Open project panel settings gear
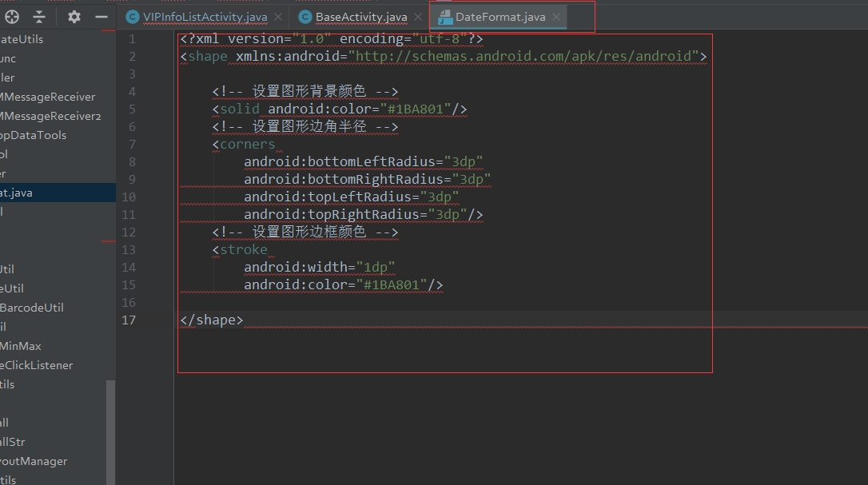Image resolution: width=868 pixels, height=485 pixels. pos(74,17)
